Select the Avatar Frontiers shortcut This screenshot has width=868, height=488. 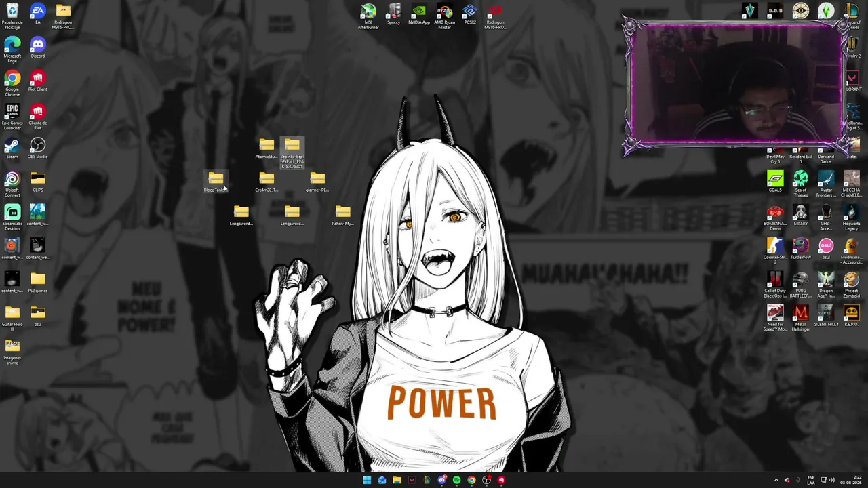826,184
